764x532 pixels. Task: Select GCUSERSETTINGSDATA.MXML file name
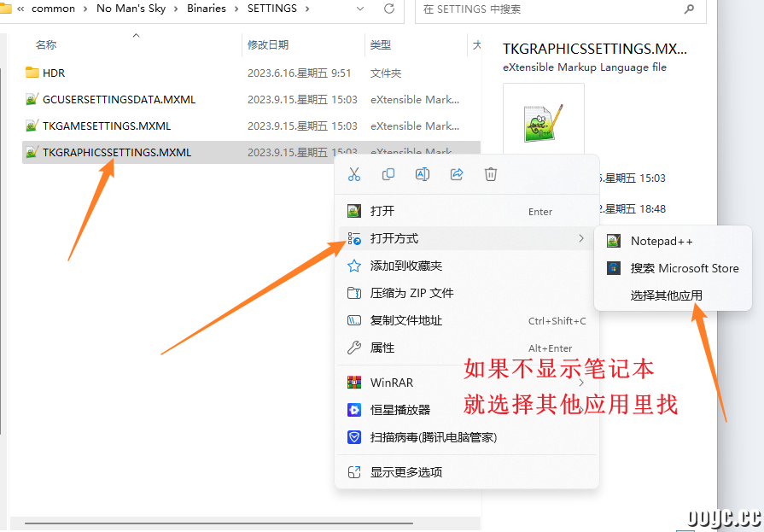[119, 99]
